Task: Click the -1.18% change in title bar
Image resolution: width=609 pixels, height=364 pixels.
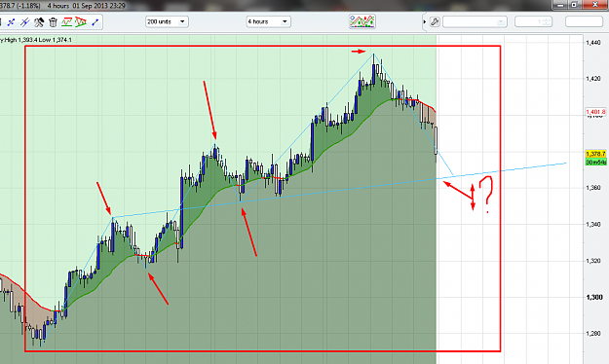Action: [x=28, y=6]
